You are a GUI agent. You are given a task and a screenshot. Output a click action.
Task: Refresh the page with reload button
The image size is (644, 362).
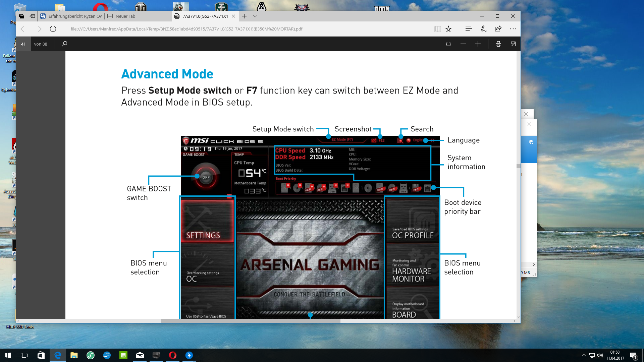53,29
